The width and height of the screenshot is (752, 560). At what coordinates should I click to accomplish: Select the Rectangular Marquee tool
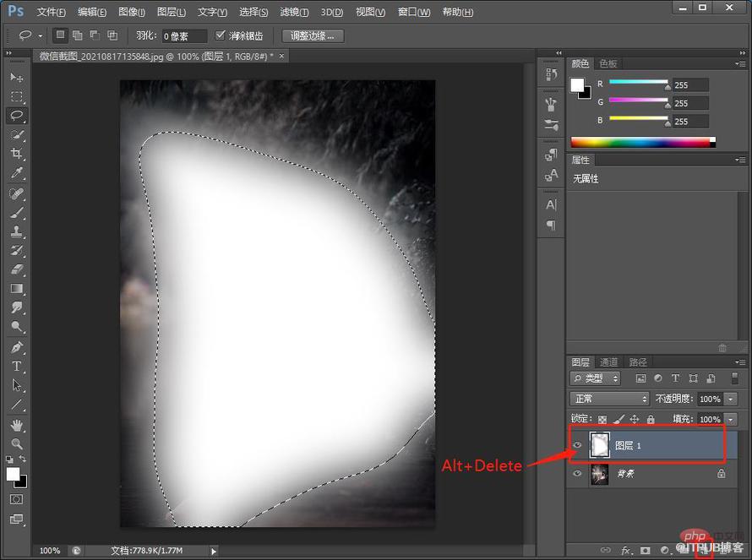pos(17,96)
